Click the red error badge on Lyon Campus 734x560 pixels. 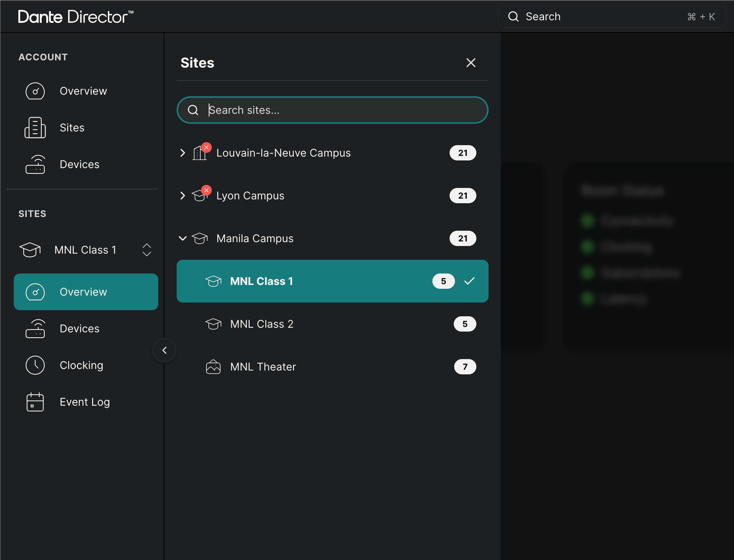click(x=206, y=190)
